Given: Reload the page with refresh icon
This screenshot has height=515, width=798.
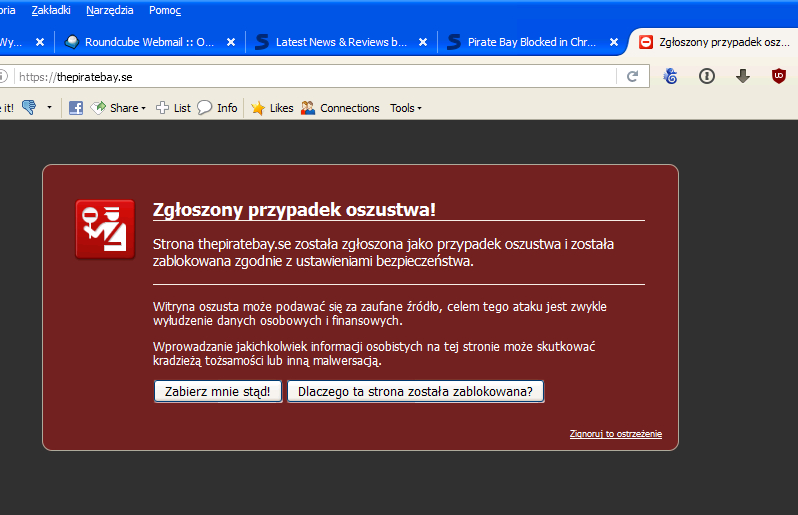Looking at the screenshot, I should coord(633,77).
